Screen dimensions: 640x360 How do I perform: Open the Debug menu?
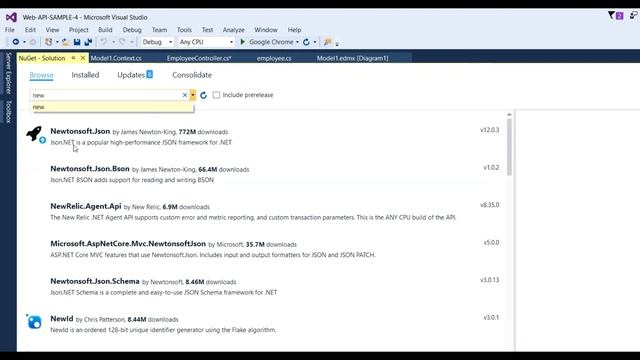pos(132,30)
